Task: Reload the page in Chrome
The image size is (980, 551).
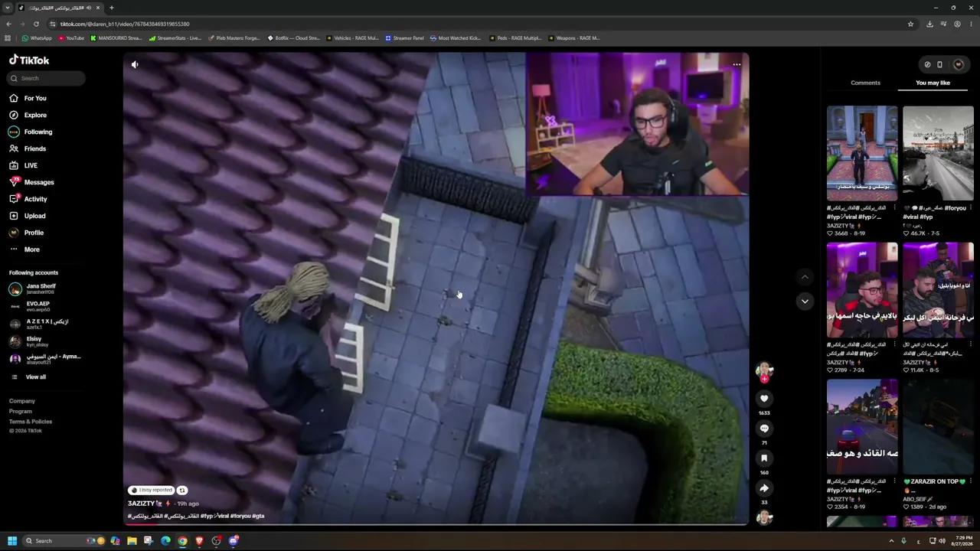Action: pyautogui.click(x=36, y=24)
